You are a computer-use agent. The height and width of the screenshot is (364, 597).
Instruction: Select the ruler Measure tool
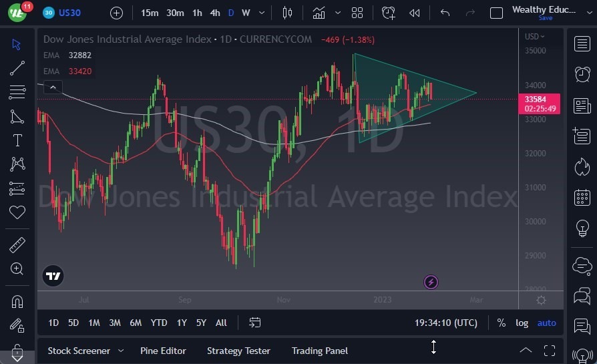17,245
